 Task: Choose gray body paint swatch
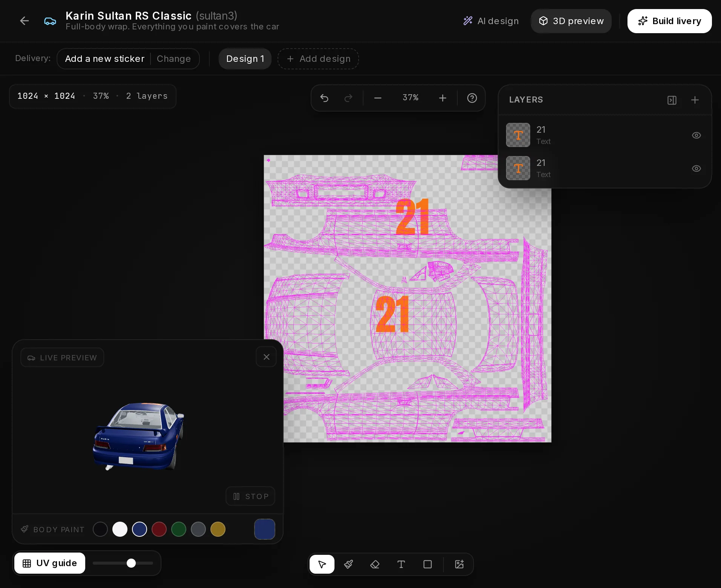tap(198, 529)
